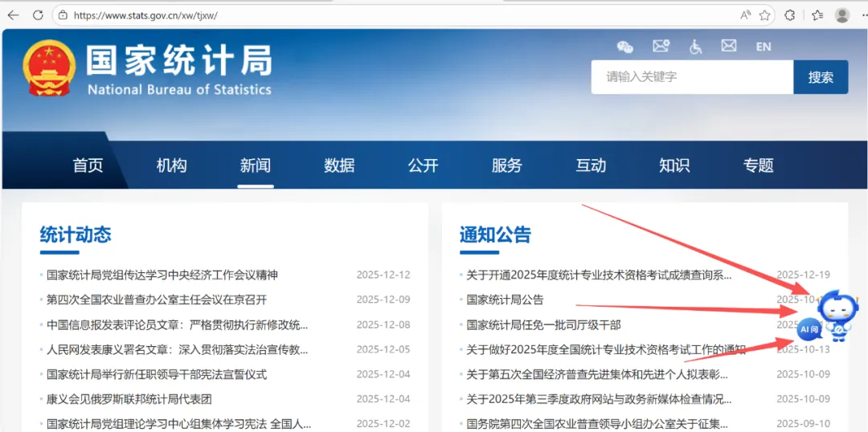Open browser extensions puzzle icon
This screenshot has width=868, height=432.
pos(790,15)
